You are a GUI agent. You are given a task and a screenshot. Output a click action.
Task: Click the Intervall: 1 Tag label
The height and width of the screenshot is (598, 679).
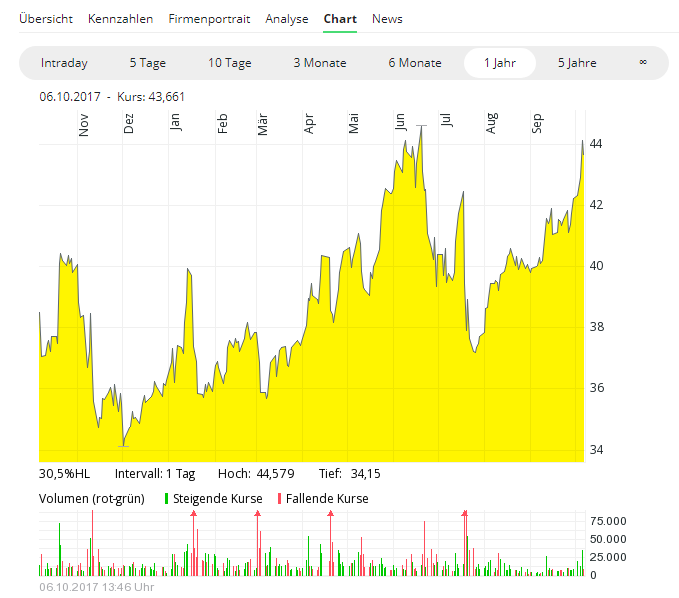pyautogui.click(x=155, y=474)
